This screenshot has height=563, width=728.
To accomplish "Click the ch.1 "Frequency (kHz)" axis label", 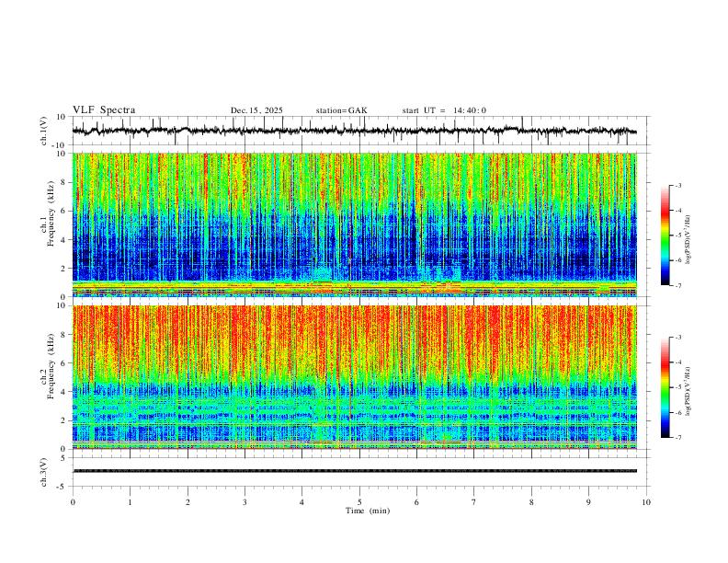I will (x=51, y=213).
